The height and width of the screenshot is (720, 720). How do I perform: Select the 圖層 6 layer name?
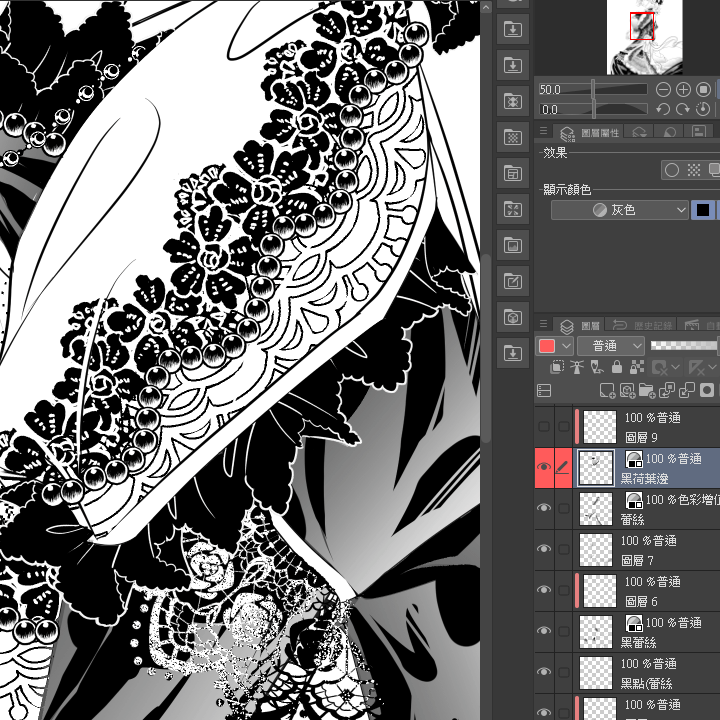click(641, 601)
